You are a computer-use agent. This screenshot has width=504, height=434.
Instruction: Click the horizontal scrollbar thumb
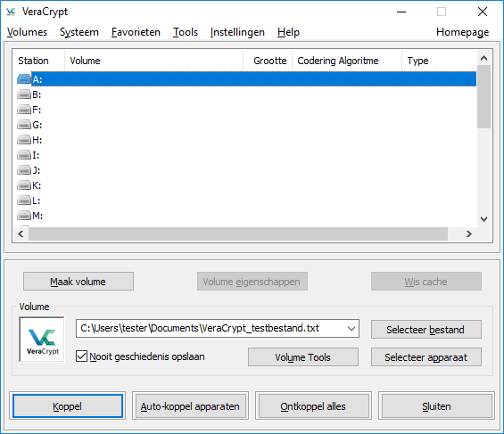coord(238,233)
